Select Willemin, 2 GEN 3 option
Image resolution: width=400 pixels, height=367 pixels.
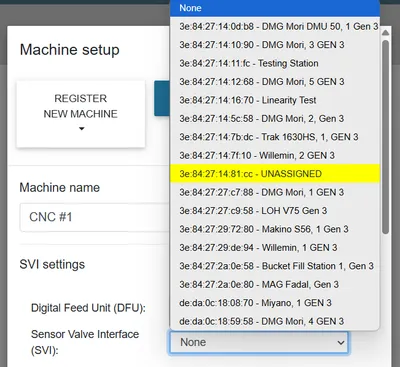point(275,155)
